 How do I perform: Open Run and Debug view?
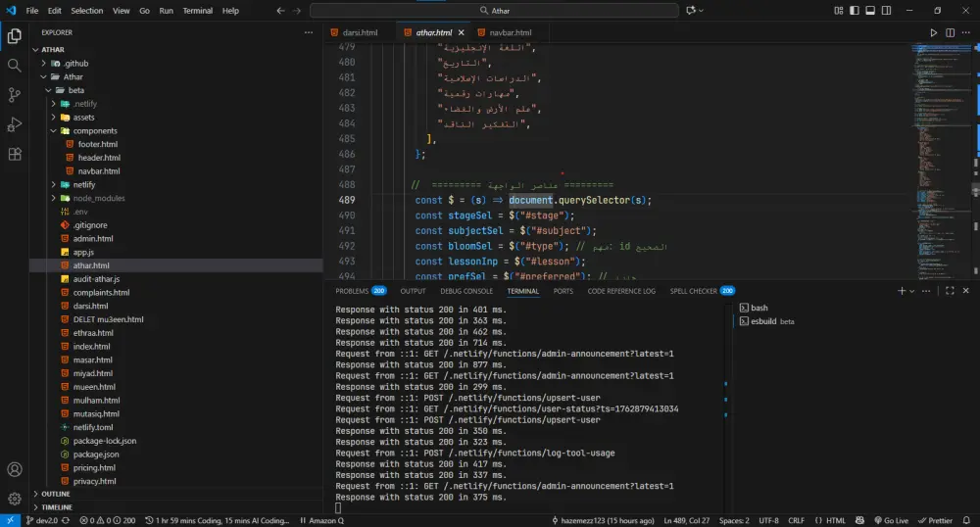[x=15, y=124]
